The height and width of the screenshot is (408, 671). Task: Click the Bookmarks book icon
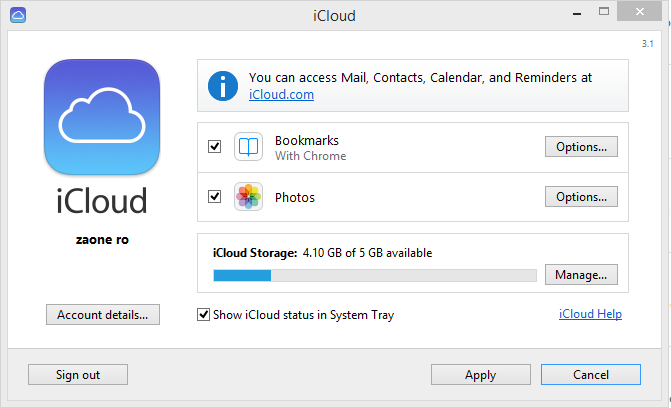pyautogui.click(x=248, y=147)
